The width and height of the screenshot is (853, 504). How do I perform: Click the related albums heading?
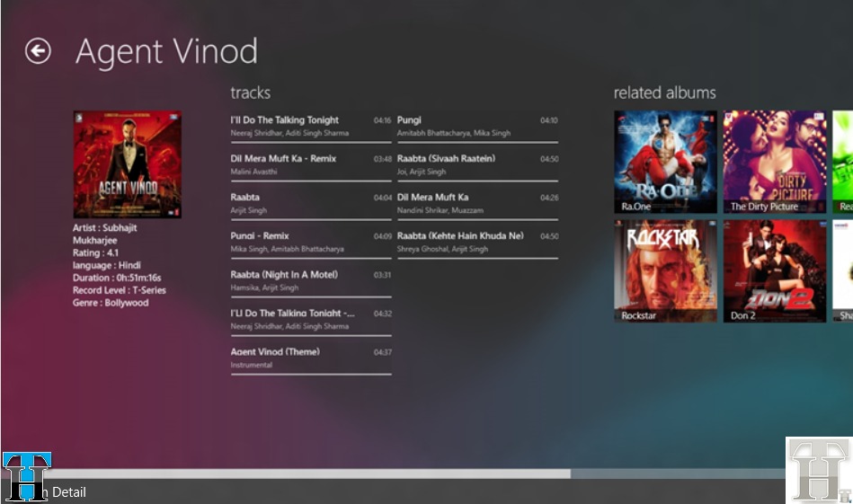(x=665, y=93)
